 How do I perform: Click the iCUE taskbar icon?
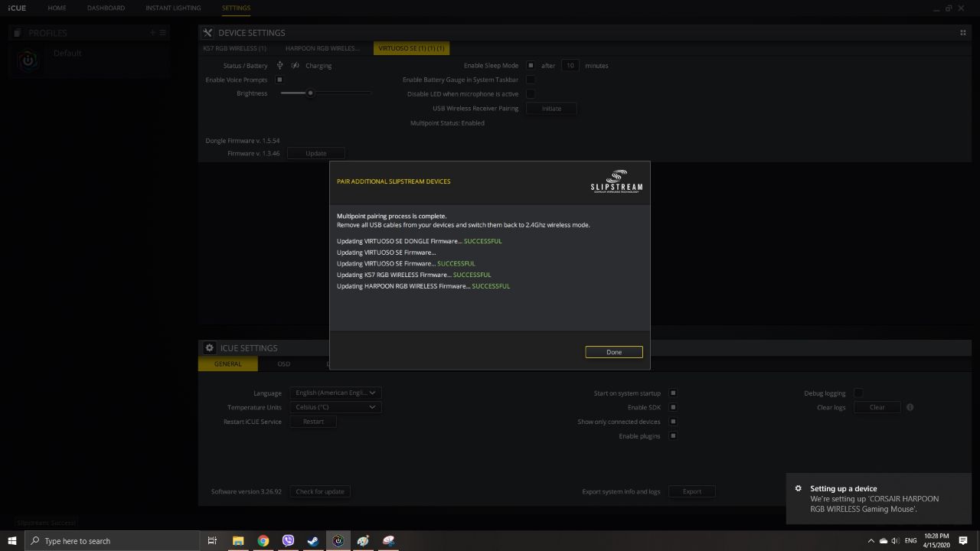click(x=338, y=541)
